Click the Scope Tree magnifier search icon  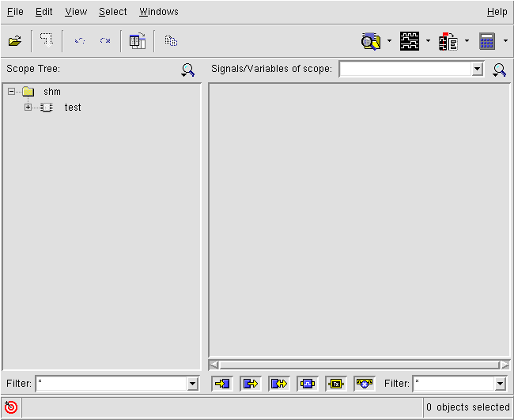[x=188, y=70]
